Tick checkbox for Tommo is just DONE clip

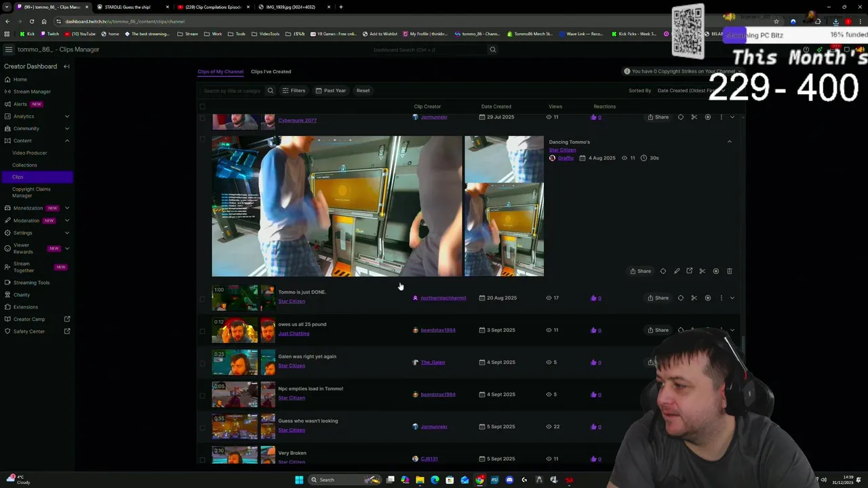click(202, 299)
